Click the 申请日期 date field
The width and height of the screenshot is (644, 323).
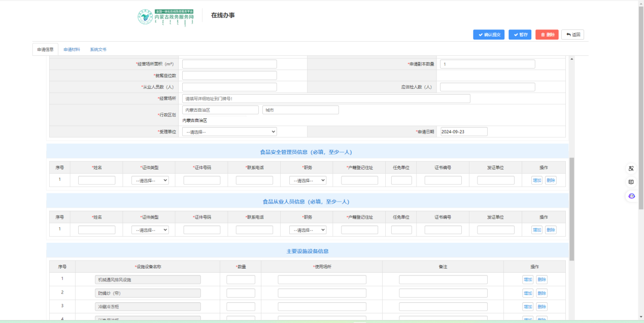(x=464, y=132)
